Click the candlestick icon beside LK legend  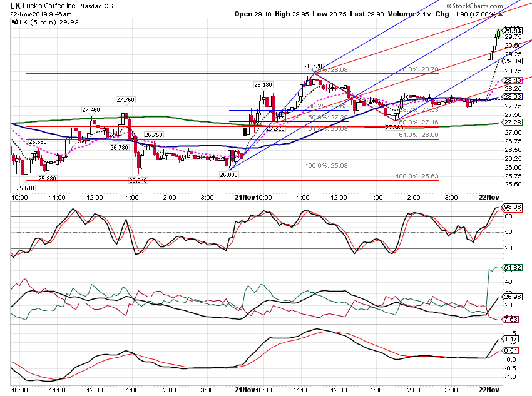(14, 23)
